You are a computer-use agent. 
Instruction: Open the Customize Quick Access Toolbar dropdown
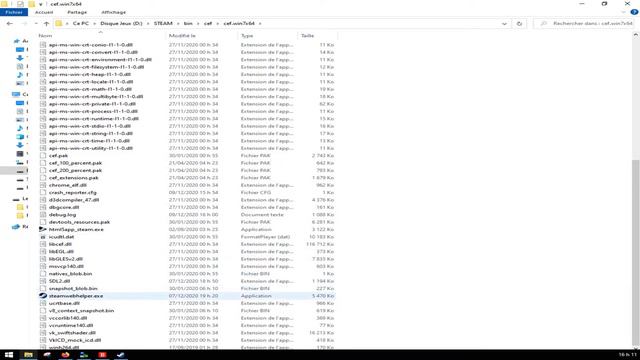40,4
